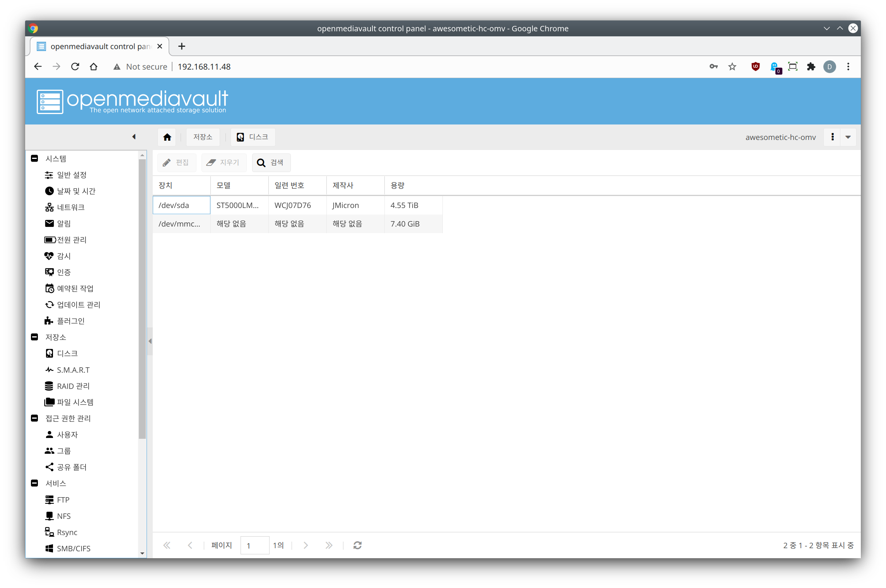Click the uBlock shield extension icon
This screenshot has height=588, width=886.
coord(755,66)
